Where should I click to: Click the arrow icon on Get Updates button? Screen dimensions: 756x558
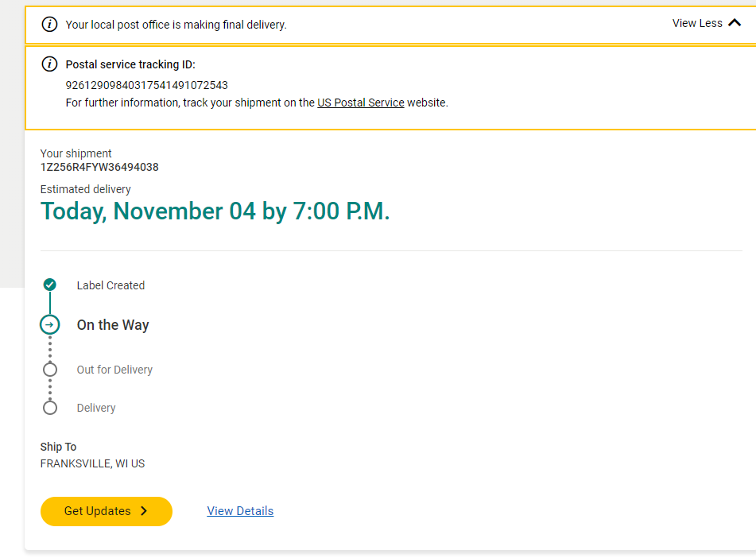(x=144, y=511)
